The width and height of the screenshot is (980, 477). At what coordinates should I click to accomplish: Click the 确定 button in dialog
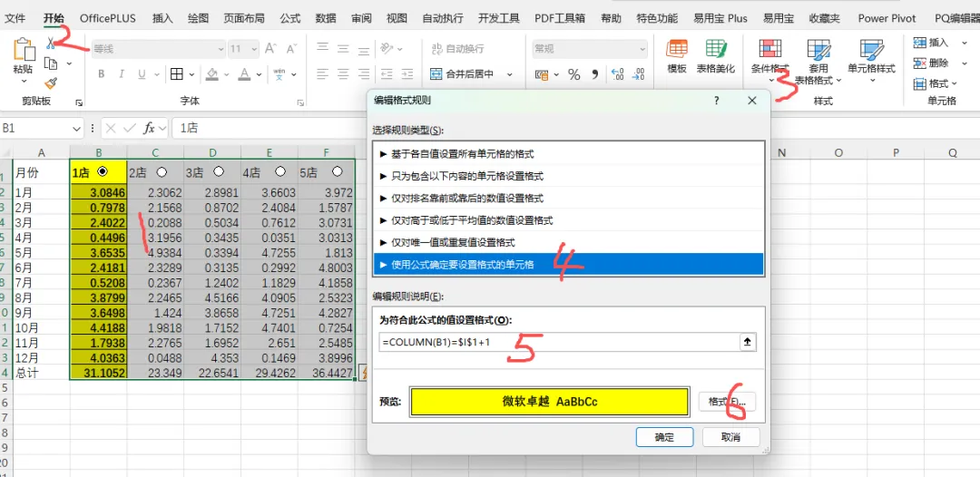pyautogui.click(x=664, y=437)
